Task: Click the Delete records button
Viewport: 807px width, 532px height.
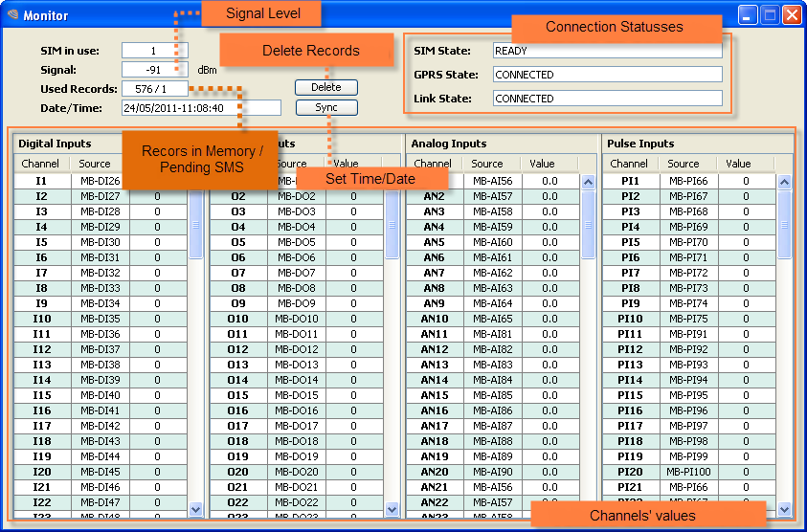Action: tap(326, 87)
